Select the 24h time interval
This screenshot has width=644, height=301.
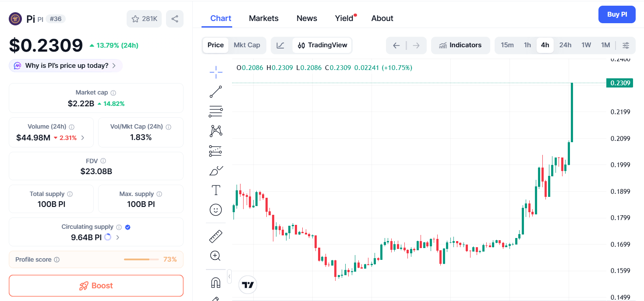565,45
